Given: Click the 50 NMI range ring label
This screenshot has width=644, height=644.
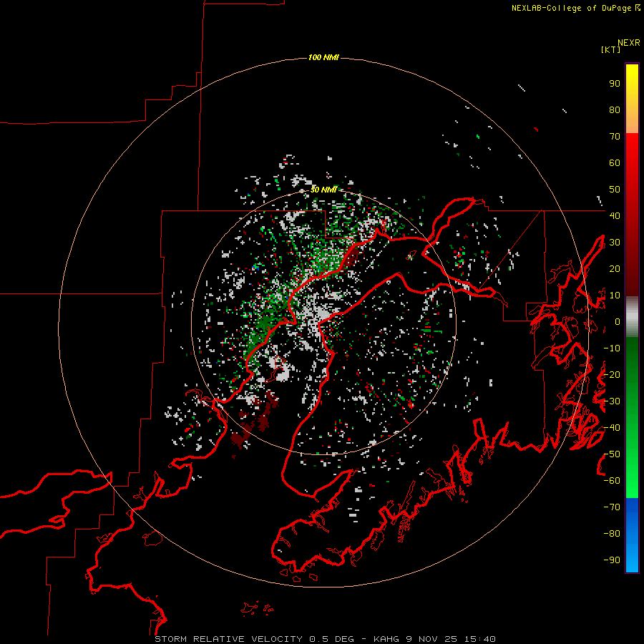Looking at the screenshot, I should 323,190.
